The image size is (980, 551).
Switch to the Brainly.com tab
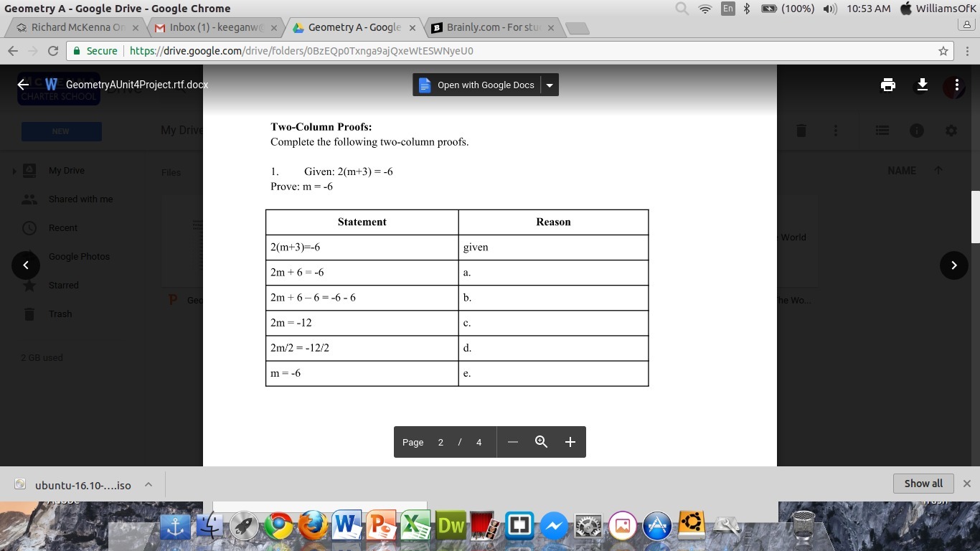pyautogui.click(x=492, y=27)
